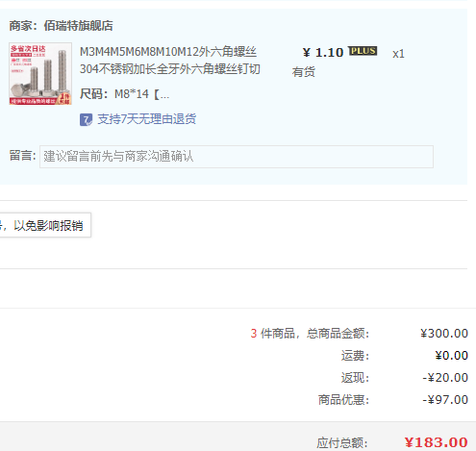The image size is (476, 451).
Task: Click the merchant name 佰瑞特旗舰店
Action: point(78,26)
